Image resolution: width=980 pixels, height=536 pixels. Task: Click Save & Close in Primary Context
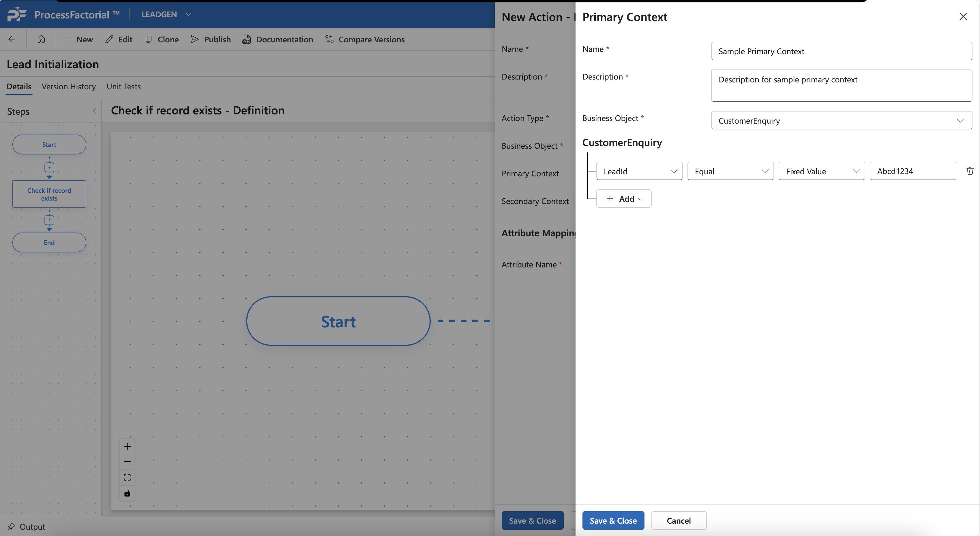click(x=613, y=520)
